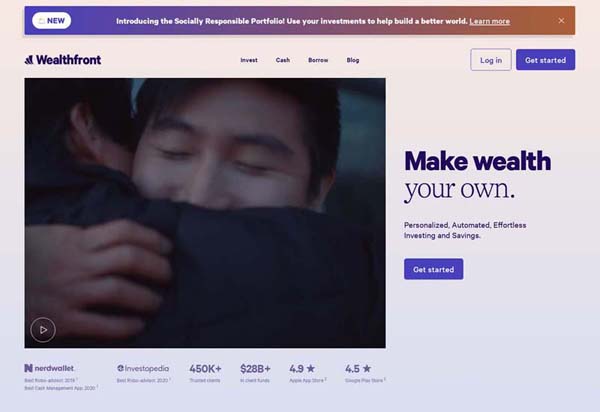This screenshot has height=412, width=600.
Task: Dismiss the Socially Responsible Portfolio banner
Action: 561,20
